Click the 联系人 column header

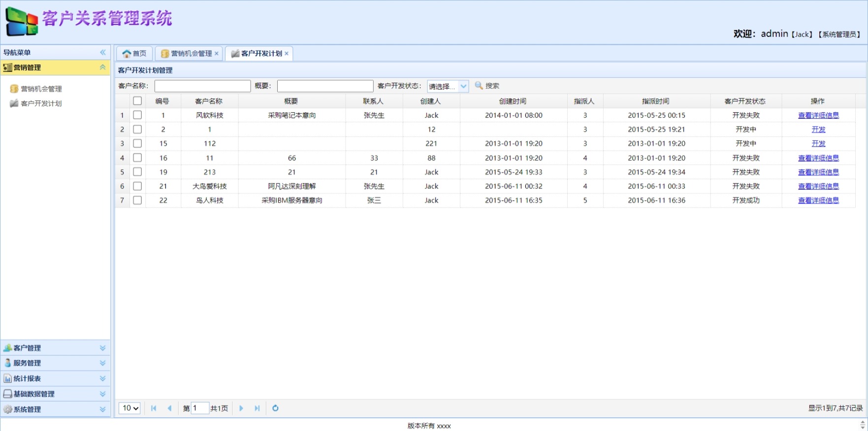point(374,101)
